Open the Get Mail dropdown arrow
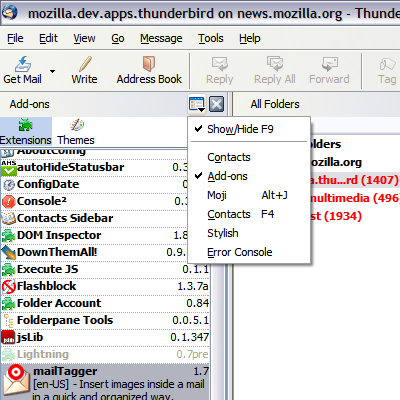 pyautogui.click(x=52, y=71)
